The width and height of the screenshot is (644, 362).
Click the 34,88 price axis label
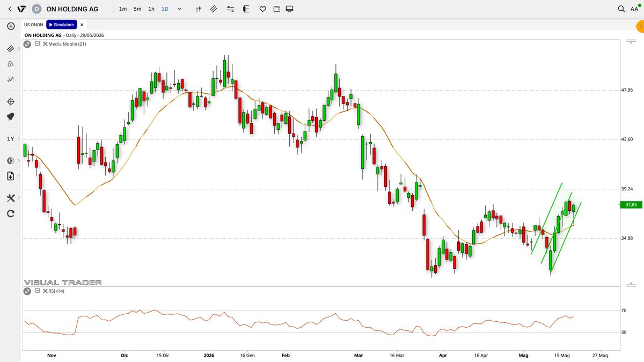[x=627, y=238]
